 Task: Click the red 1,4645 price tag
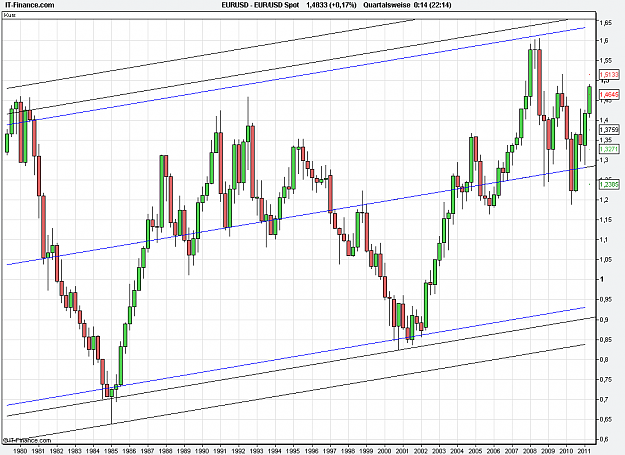609,94
